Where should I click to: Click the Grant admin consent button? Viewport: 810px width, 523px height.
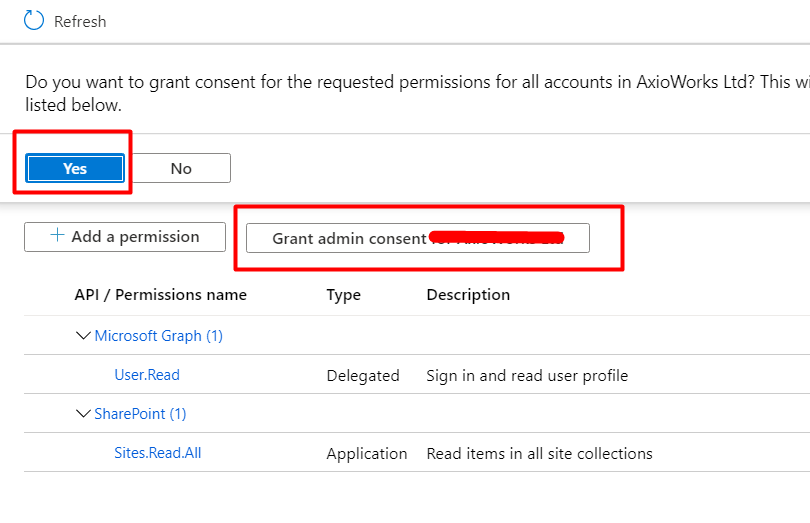(x=417, y=238)
